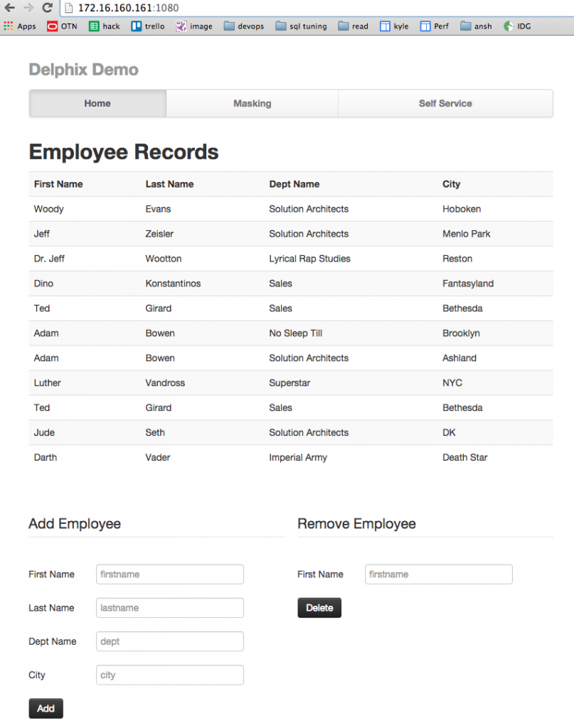The width and height of the screenshot is (574, 728).
Task: Focus Add Employee First Name field
Action: [x=169, y=574]
